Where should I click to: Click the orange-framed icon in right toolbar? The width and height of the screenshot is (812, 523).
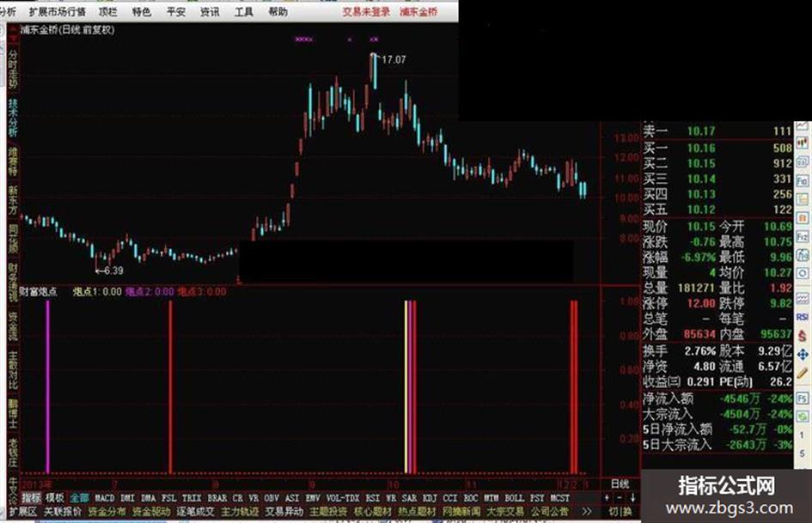click(x=803, y=218)
